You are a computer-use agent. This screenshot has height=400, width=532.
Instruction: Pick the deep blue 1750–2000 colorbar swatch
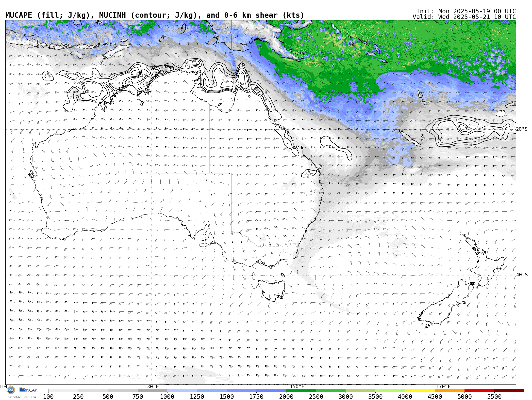coord(271,391)
